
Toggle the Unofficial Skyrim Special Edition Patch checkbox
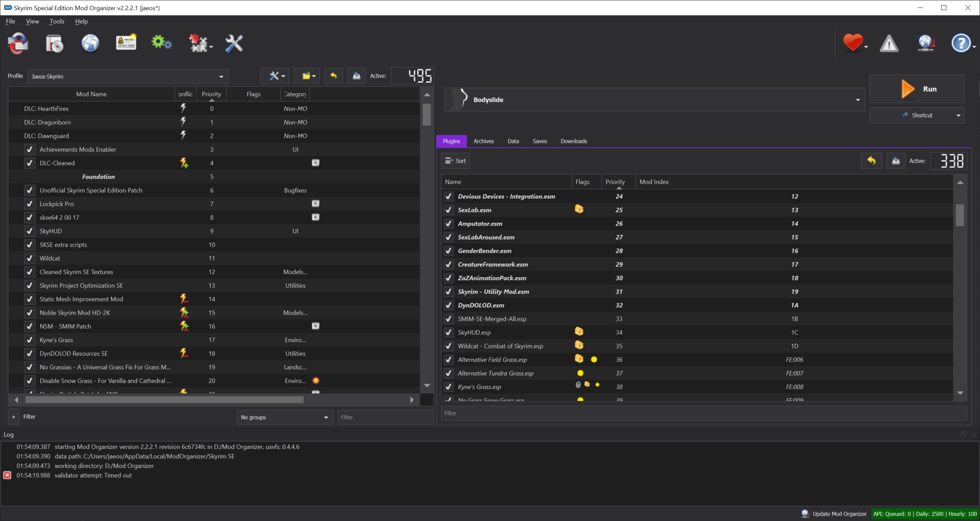coord(30,191)
